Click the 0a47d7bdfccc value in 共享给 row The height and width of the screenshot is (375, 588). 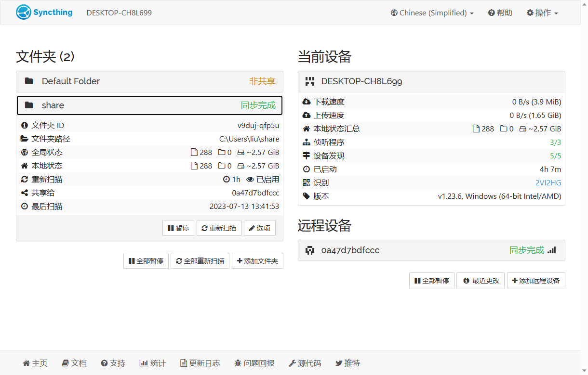(255, 193)
